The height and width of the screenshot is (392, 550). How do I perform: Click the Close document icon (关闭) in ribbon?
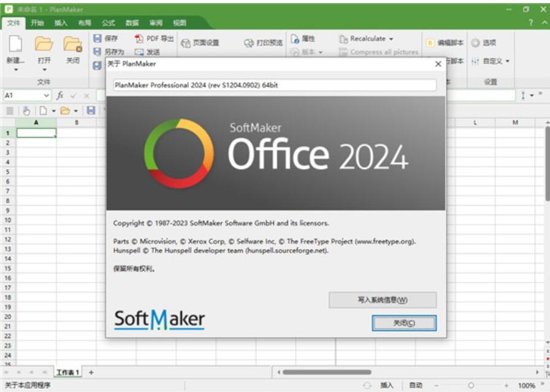[72, 44]
